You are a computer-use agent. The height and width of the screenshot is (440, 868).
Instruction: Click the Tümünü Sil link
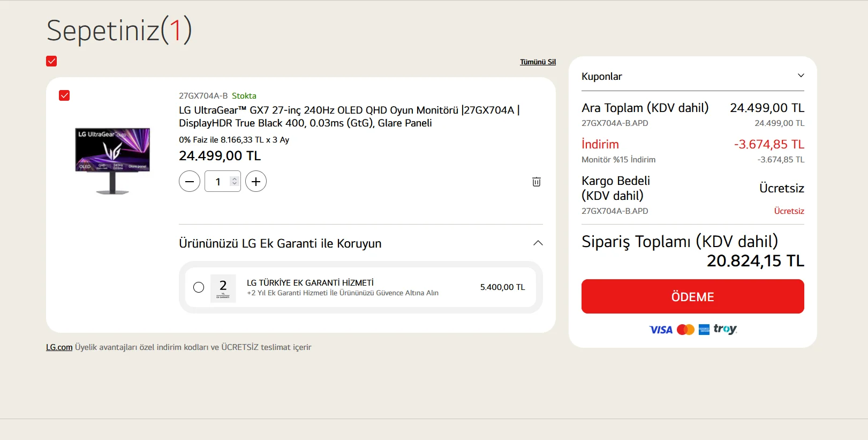tap(538, 62)
